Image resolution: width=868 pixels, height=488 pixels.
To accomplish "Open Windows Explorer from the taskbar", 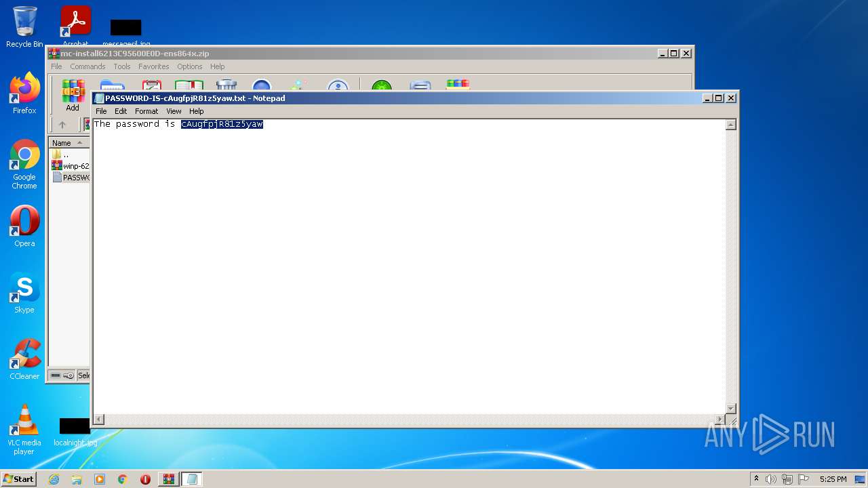I will (77, 479).
